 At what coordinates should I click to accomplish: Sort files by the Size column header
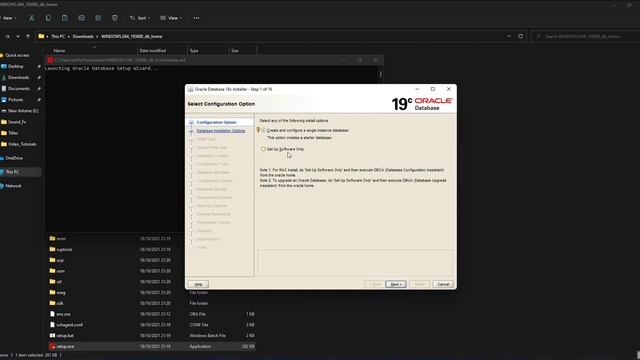[x=235, y=51]
